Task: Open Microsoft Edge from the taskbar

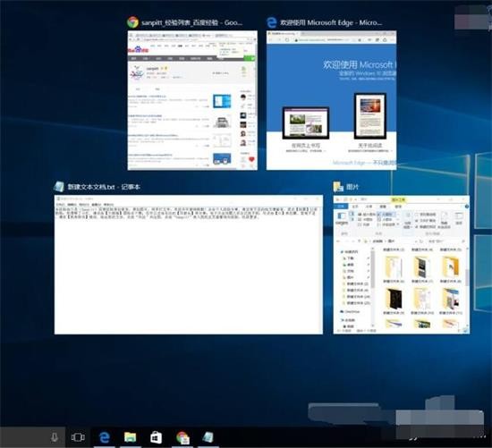Action: coord(104,437)
